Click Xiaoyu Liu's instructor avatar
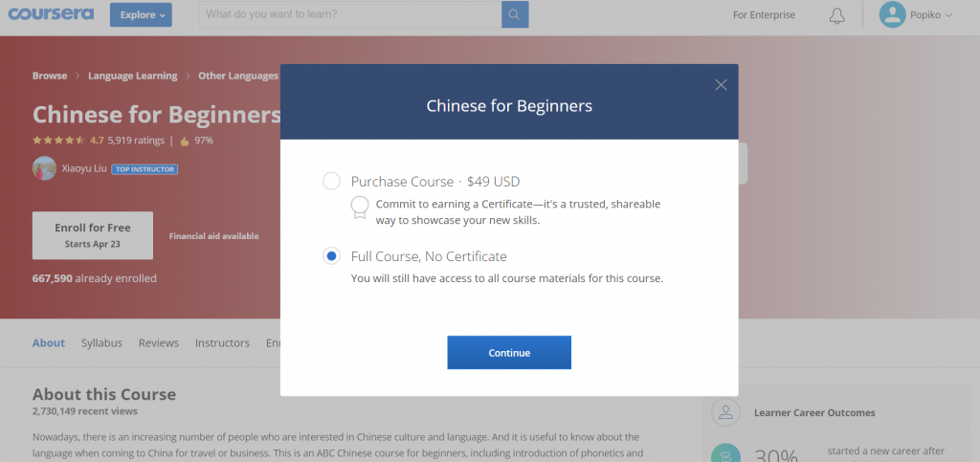Image resolution: width=980 pixels, height=462 pixels. point(44,168)
